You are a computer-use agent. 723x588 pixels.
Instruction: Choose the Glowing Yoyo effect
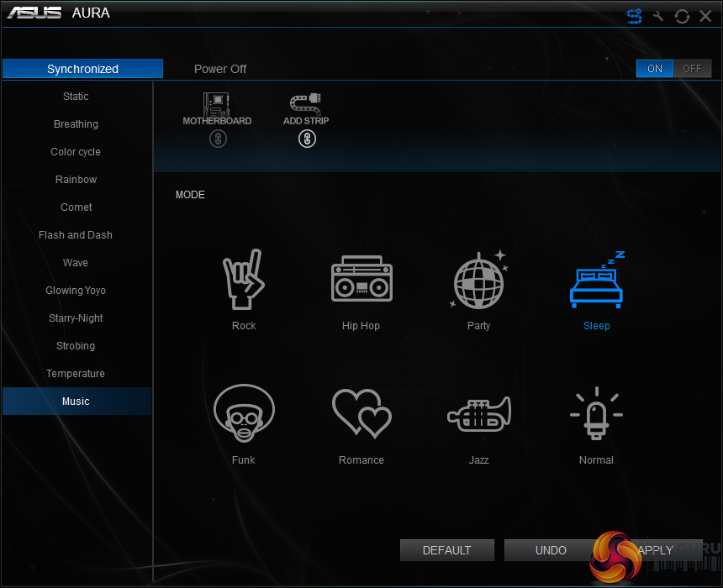[x=76, y=291]
